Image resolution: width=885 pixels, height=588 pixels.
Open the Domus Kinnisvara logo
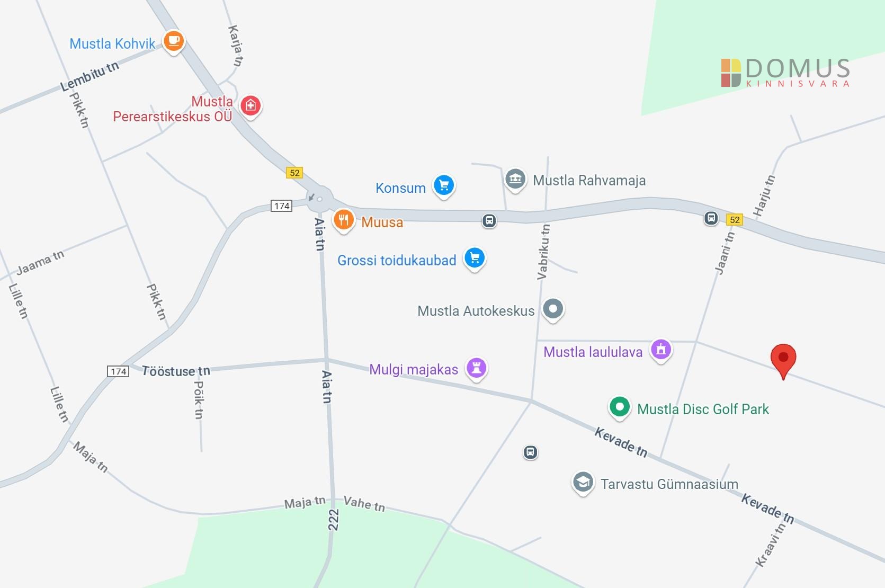point(785,73)
